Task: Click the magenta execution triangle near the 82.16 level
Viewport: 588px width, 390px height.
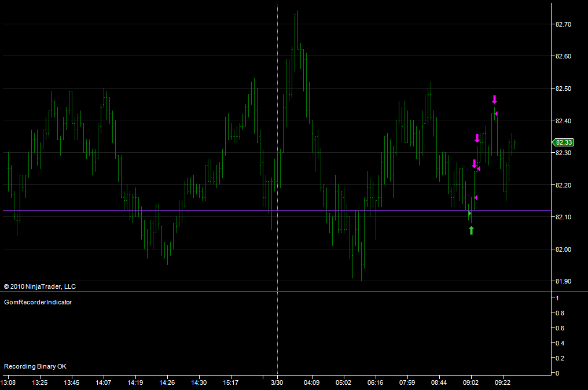Action: point(476,198)
